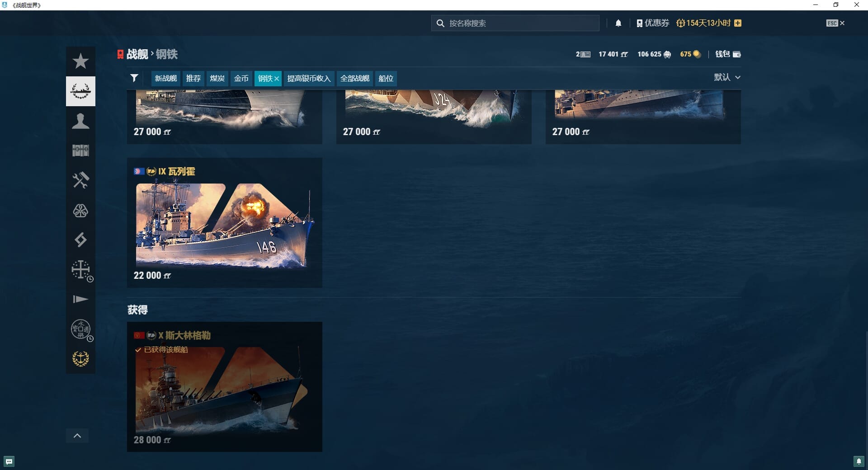Click the plus next to premium time

(738, 23)
